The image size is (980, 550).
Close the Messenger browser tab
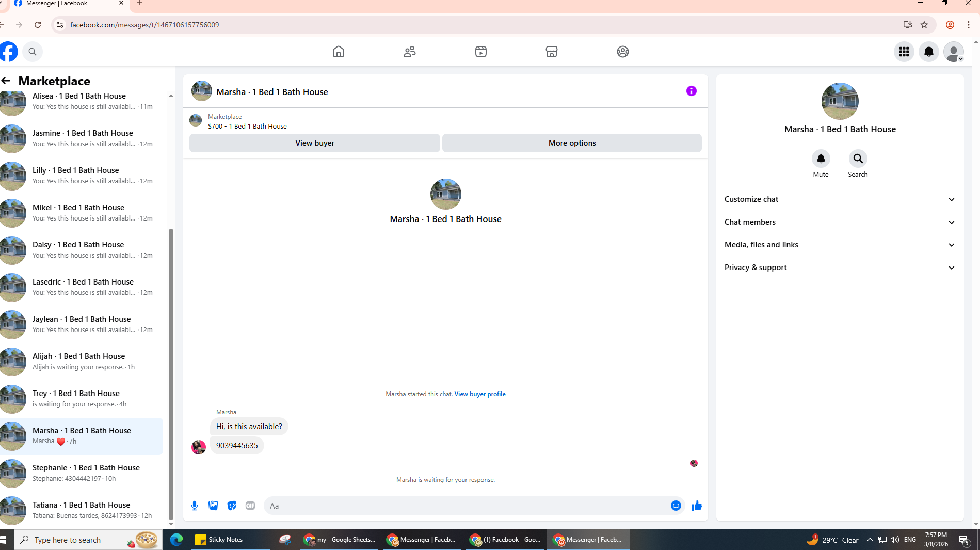pyautogui.click(x=121, y=3)
